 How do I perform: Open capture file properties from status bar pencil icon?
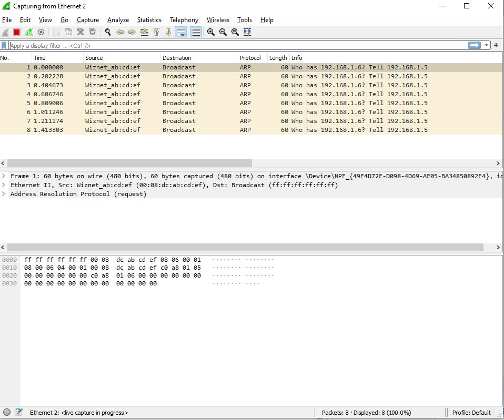point(18,412)
